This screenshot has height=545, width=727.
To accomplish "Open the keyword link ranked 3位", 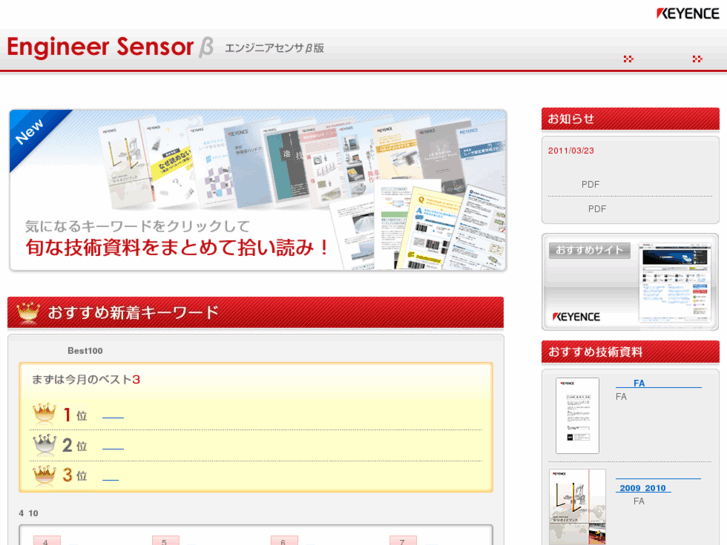I will tap(110, 479).
